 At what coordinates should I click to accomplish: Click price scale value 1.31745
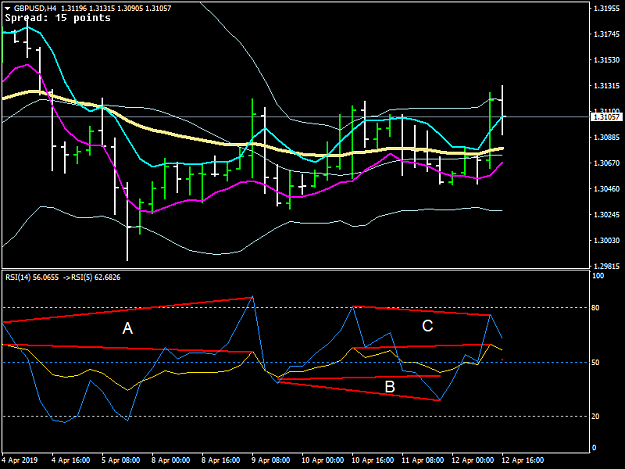point(606,34)
